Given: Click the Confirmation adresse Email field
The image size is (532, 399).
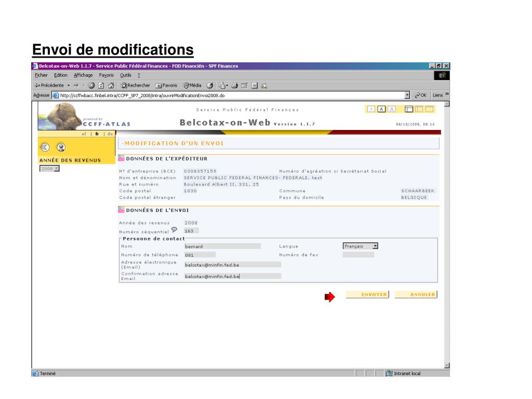Looking at the screenshot, I should [232, 276].
